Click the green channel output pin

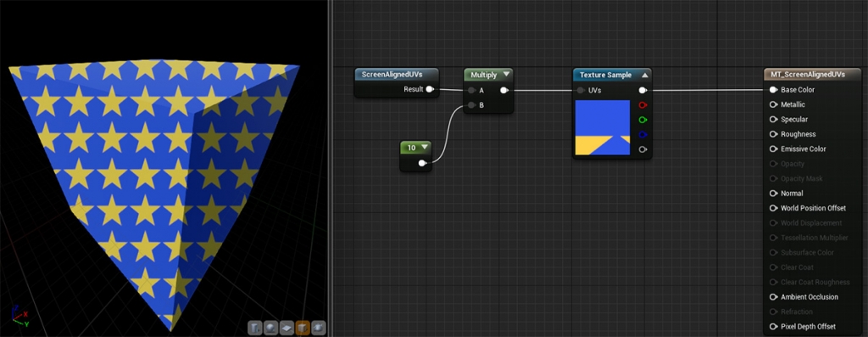(x=643, y=119)
